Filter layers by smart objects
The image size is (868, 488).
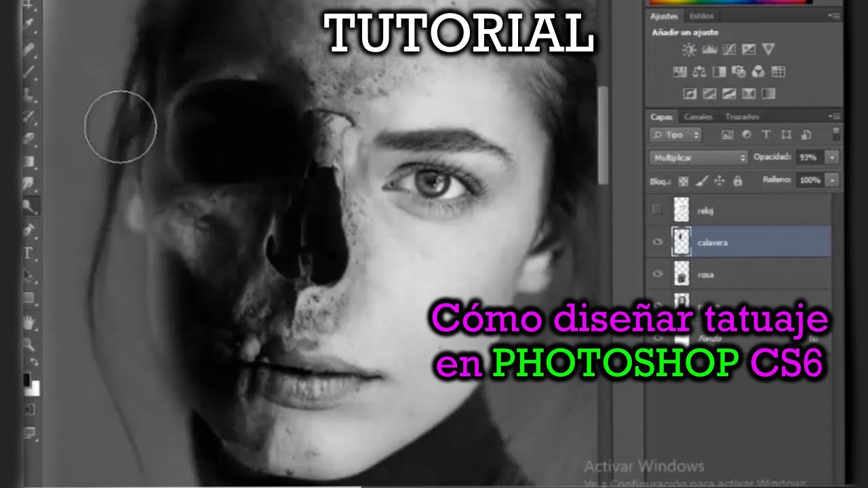pyautogui.click(x=806, y=135)
